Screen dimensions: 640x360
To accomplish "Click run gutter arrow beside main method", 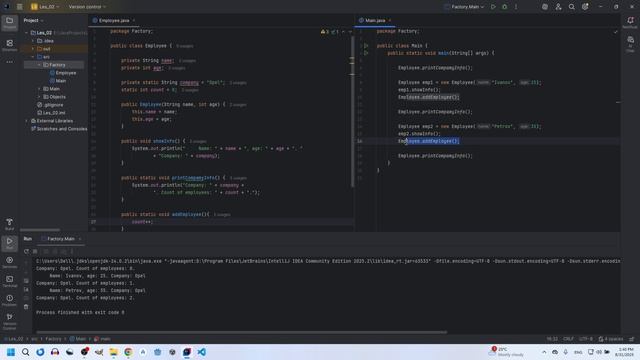I will 366,53.
